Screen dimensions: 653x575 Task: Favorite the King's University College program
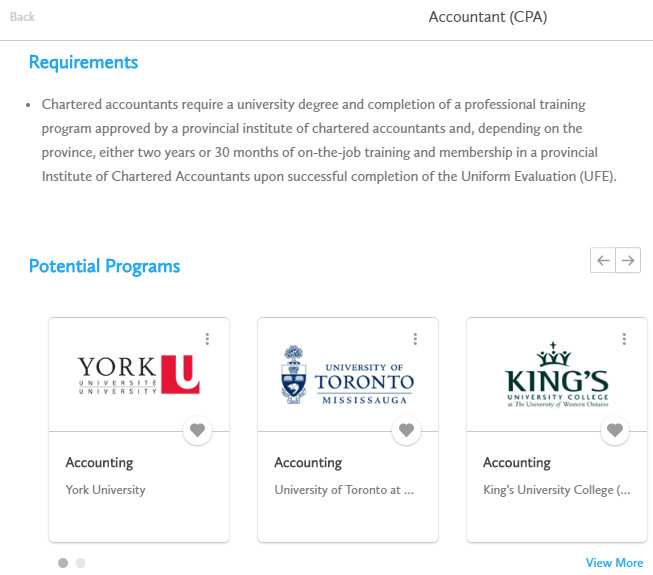pos(615,430)
